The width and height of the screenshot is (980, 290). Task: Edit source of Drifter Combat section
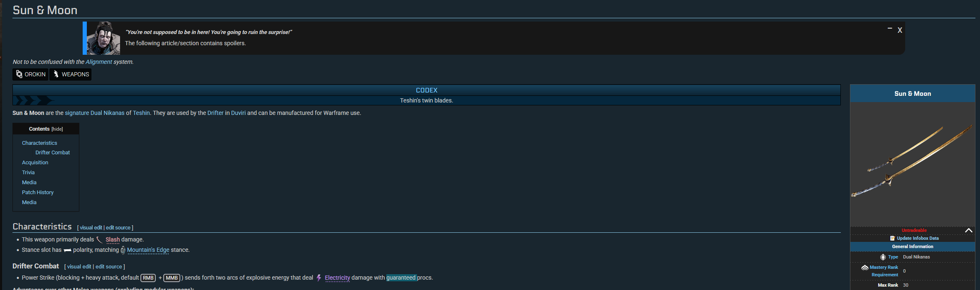coord(109,267)
